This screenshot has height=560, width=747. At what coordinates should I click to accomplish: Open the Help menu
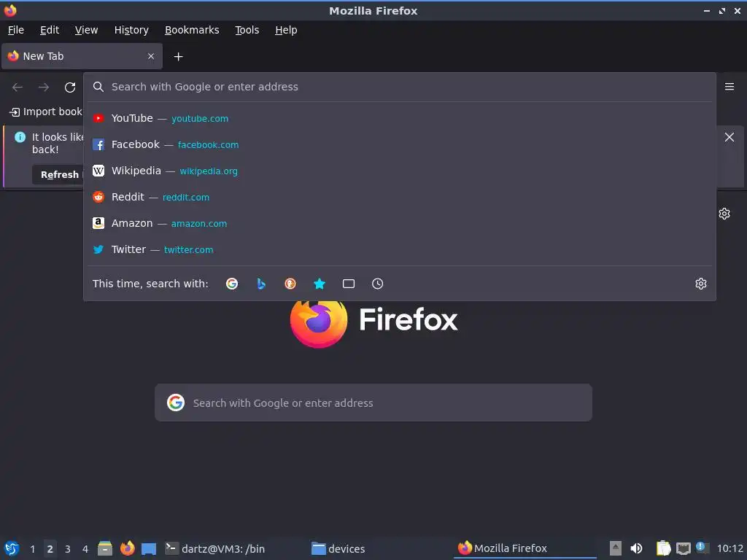(x=286, y=30)
